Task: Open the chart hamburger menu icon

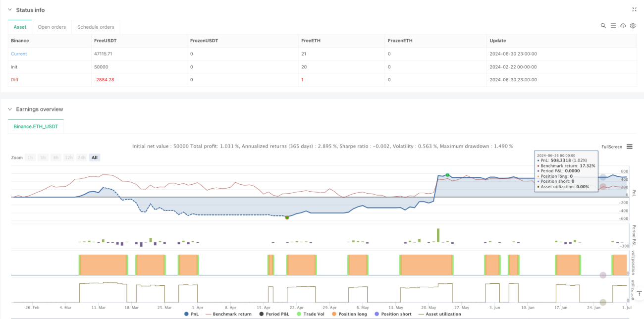Action: coord(630,147)
